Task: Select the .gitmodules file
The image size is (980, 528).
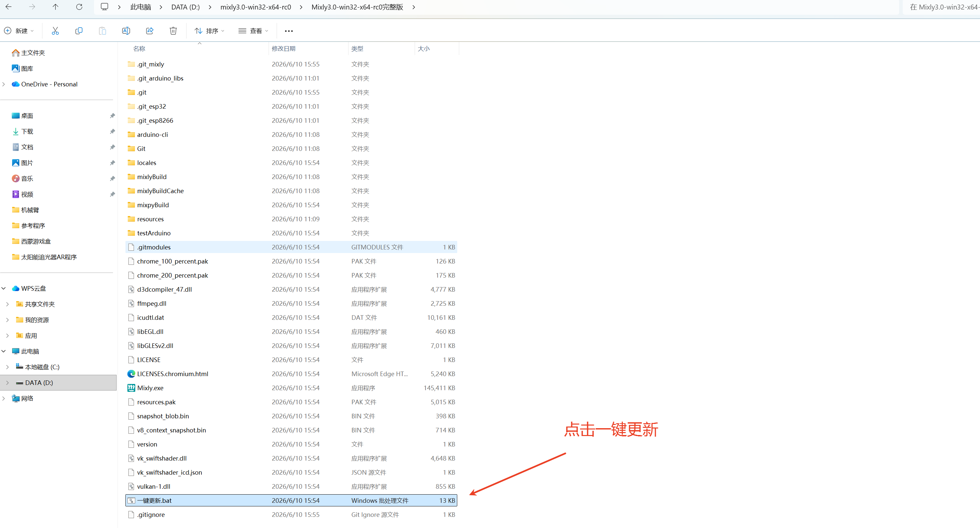Action: 292,247
